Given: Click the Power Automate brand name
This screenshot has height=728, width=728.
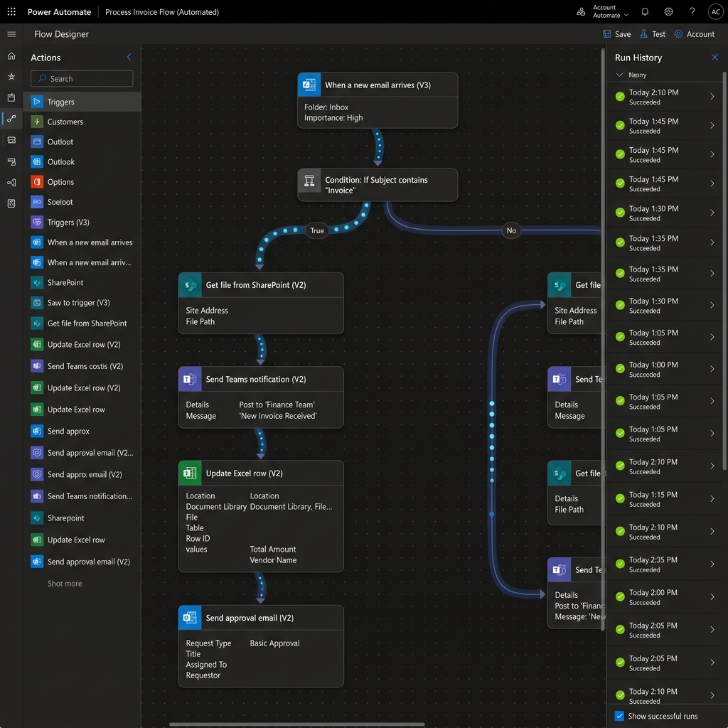Looking at the screenshot, I should (x=59, y=12).
